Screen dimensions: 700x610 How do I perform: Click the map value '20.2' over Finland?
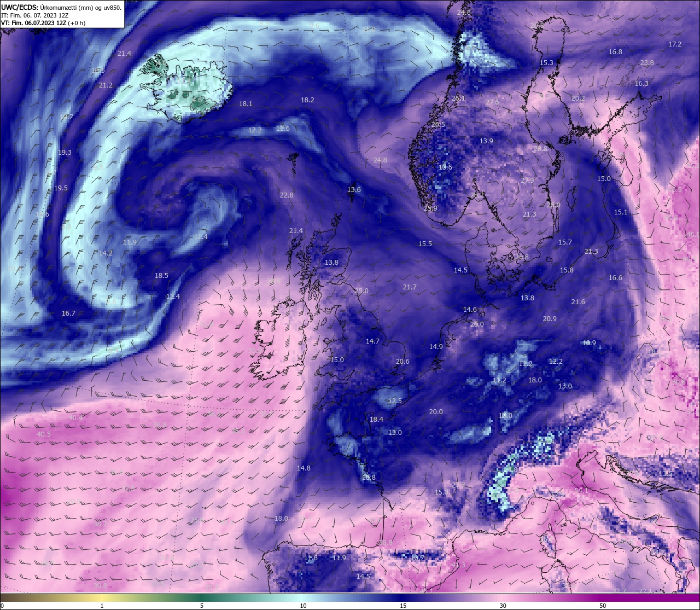pos(578,98)
